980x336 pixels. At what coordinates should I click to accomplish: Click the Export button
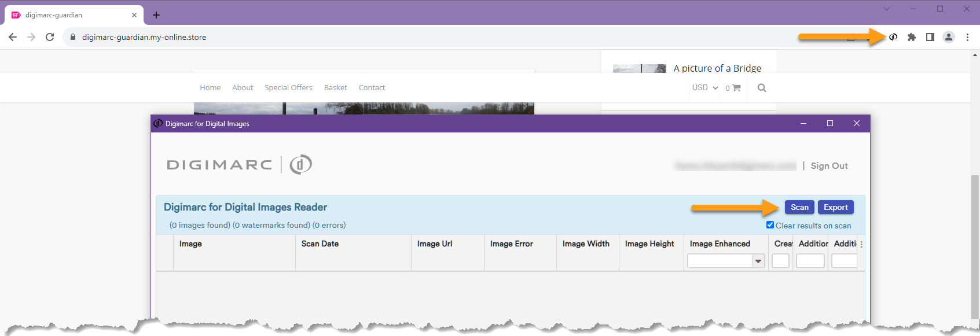tap(836, 207)
